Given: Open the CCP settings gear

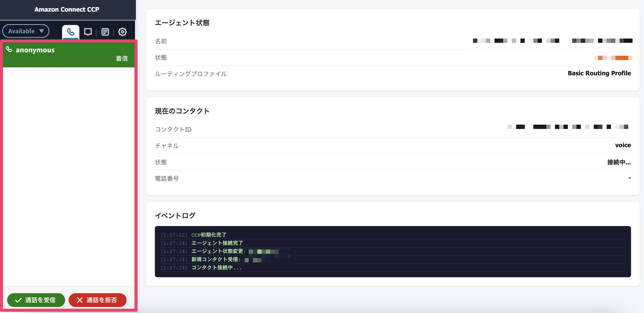Looking at the screenshot, I should [x=122, y=32].
